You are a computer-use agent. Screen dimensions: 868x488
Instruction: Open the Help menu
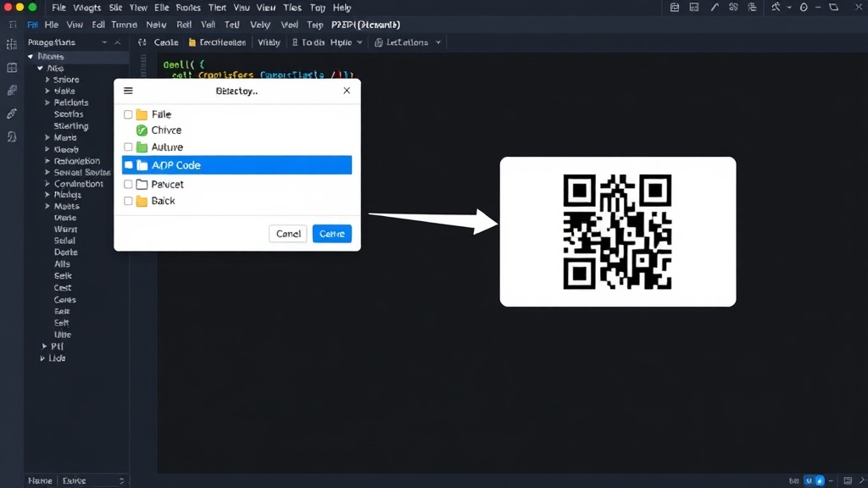click(x=342, y=8)
